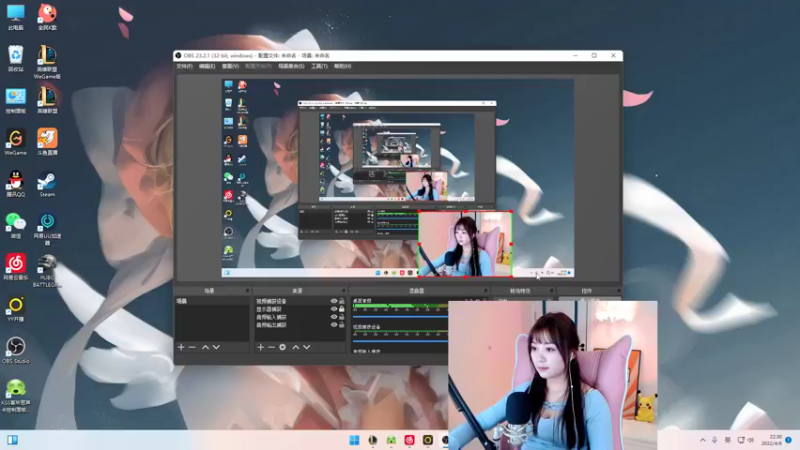Open the 全民K歌 desktop icon
This screenshot has width=800, height=450.
coord(47,17)
